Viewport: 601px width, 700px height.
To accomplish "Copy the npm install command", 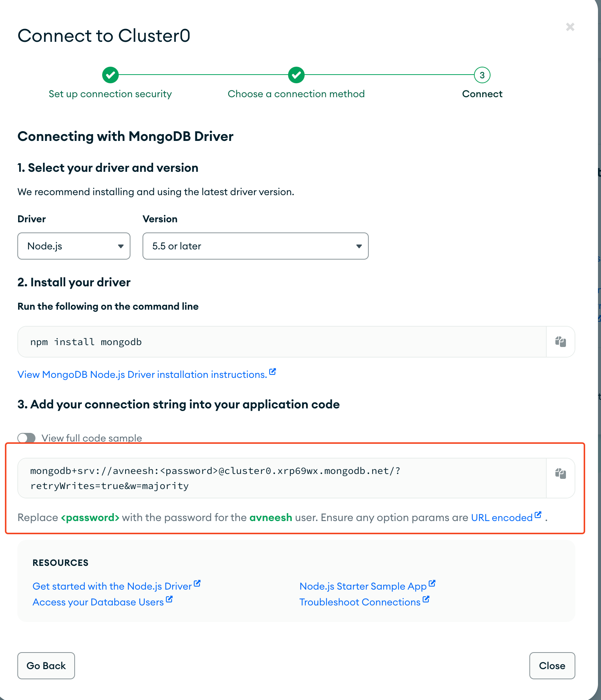I will (x=560, y=341).
